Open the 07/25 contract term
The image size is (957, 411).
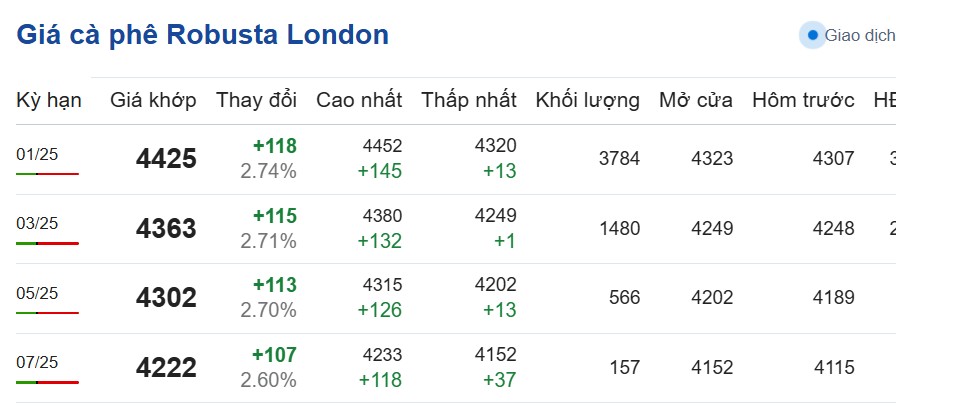[x=37, y=362]
